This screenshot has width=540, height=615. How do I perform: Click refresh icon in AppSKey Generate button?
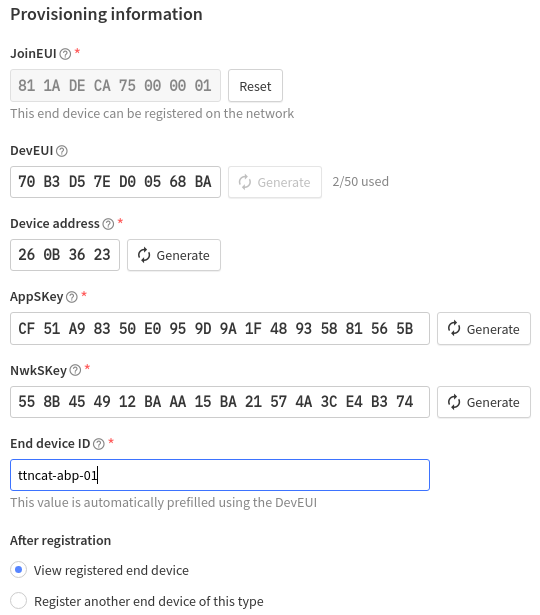pos(454,329)
